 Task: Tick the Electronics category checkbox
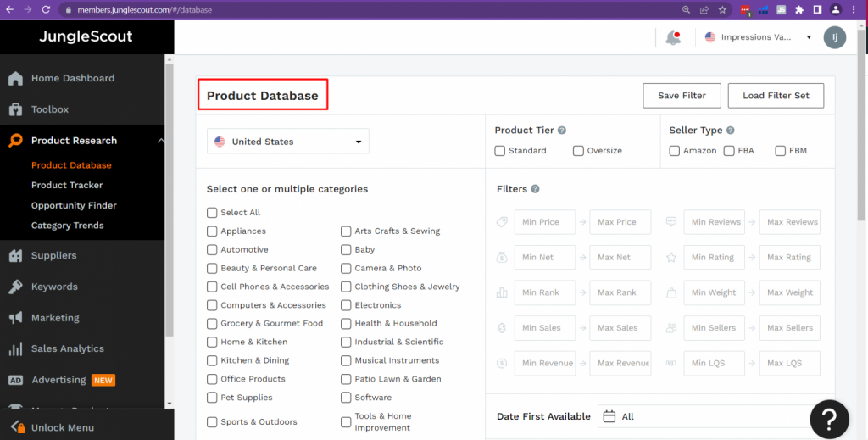(x=346, y=305)
